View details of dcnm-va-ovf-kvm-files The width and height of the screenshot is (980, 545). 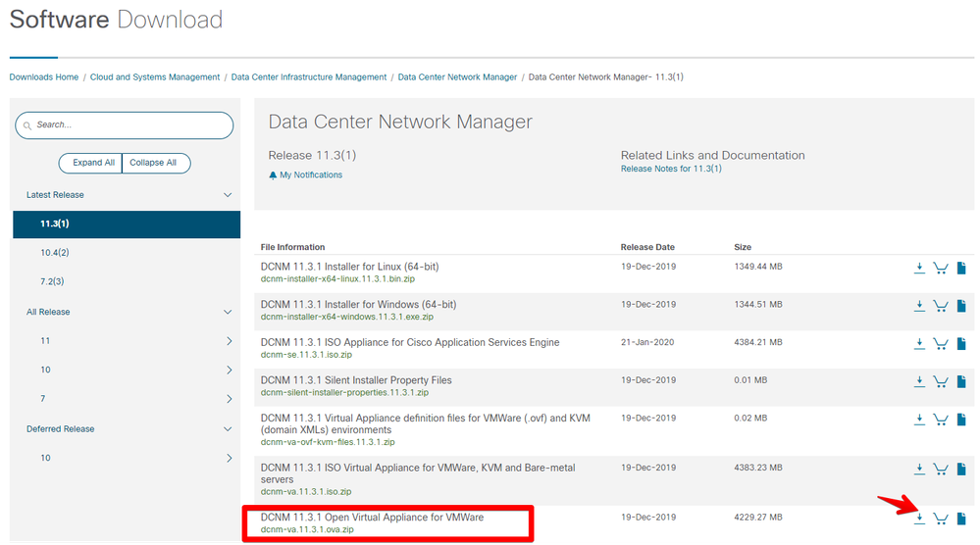(x=962, y=420)
